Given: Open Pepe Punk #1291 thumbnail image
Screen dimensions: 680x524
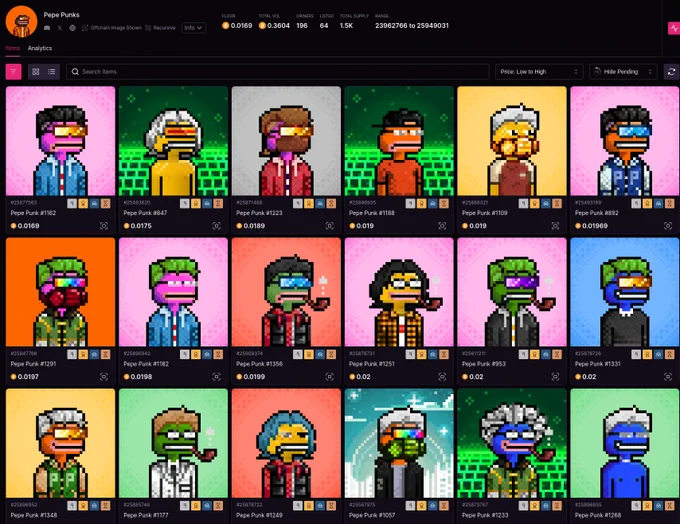Looking at the screenshot, I should [x=60, y=292].
